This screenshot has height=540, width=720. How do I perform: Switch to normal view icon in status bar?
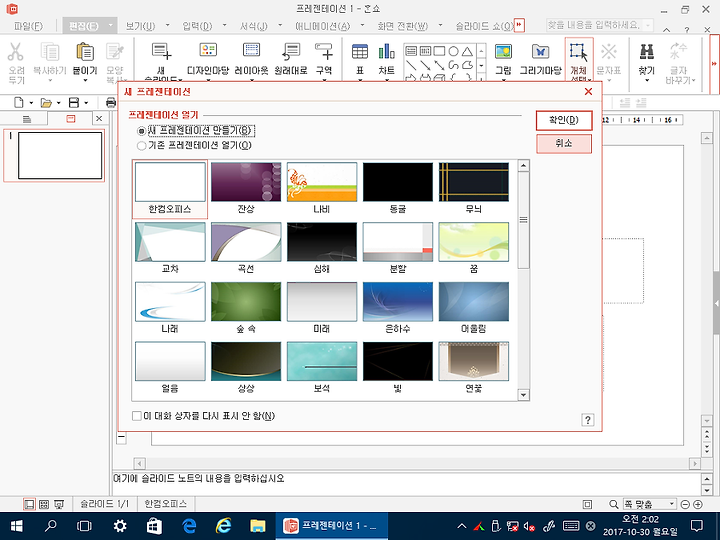29,504
